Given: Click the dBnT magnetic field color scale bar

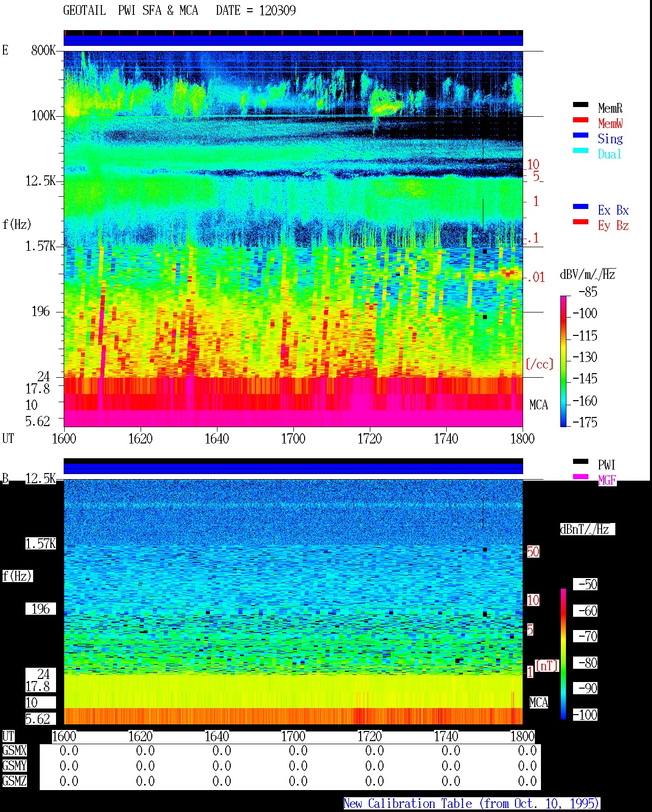Looking at the screenshot, I should [563, 653].
